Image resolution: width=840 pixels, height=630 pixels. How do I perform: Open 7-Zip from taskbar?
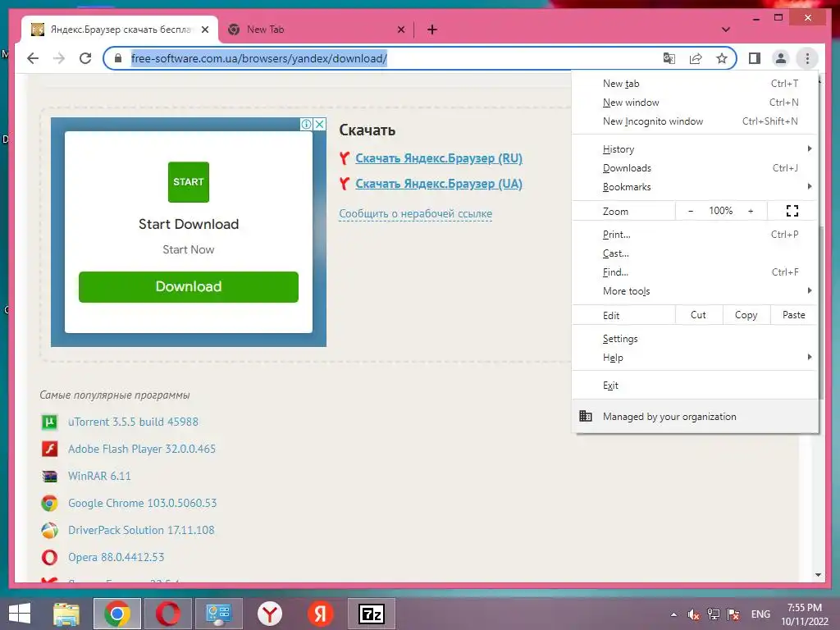[x=372, y=614]
